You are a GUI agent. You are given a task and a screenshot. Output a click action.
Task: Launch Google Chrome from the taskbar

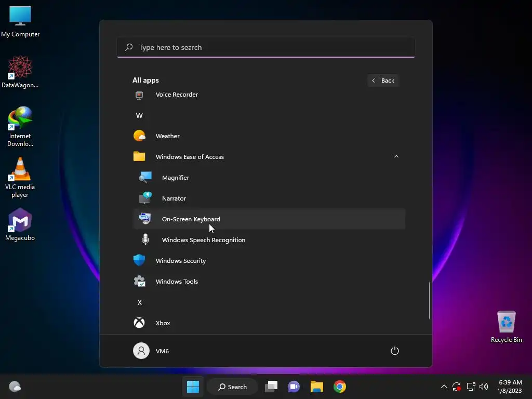click(x=340, y=387)
